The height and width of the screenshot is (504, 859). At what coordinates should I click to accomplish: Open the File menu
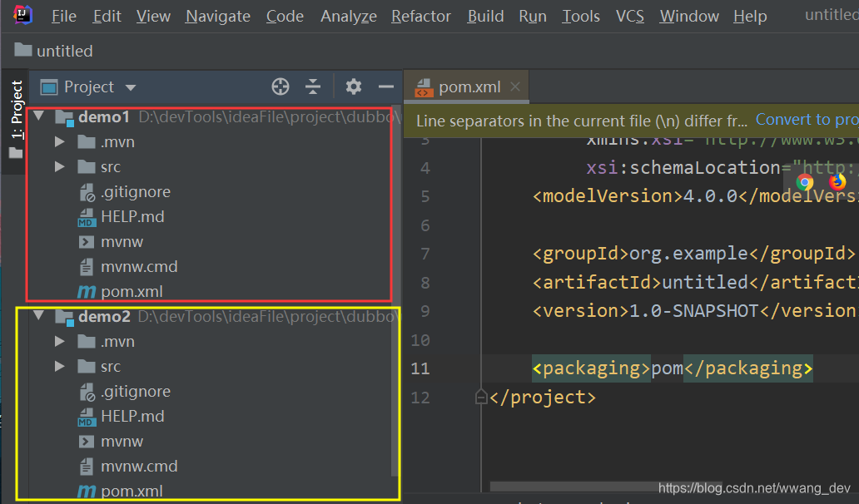(63, 17)
